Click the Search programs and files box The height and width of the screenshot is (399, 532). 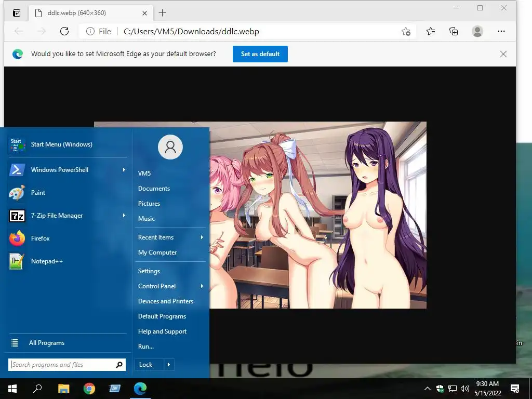pyautogui.click(x=67, y=365)
